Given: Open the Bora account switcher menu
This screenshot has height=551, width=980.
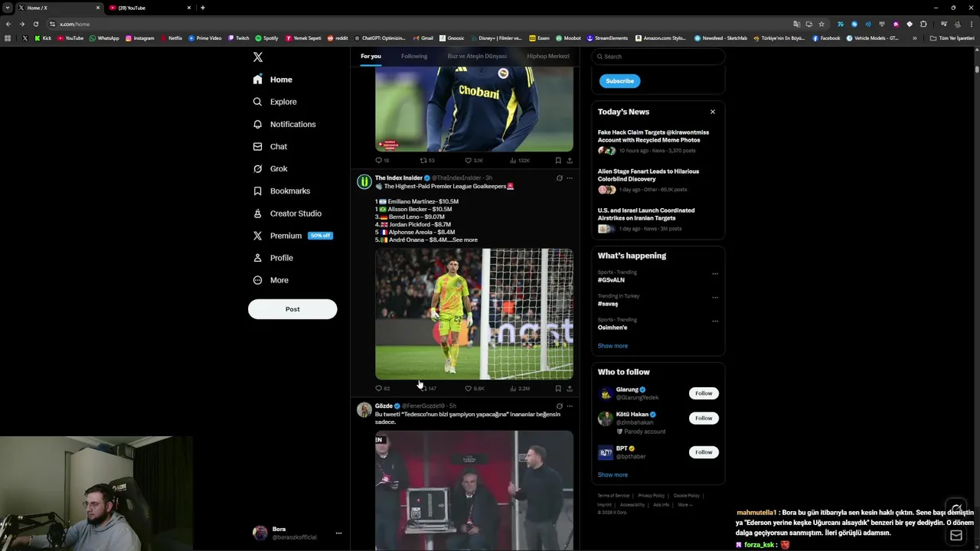Looking at the screenshot, I should point(297,533).
